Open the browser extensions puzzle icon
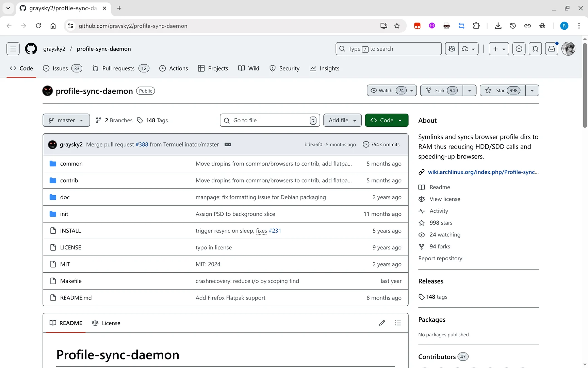Screen dimensions: 588x368 [x=476, y=26]
